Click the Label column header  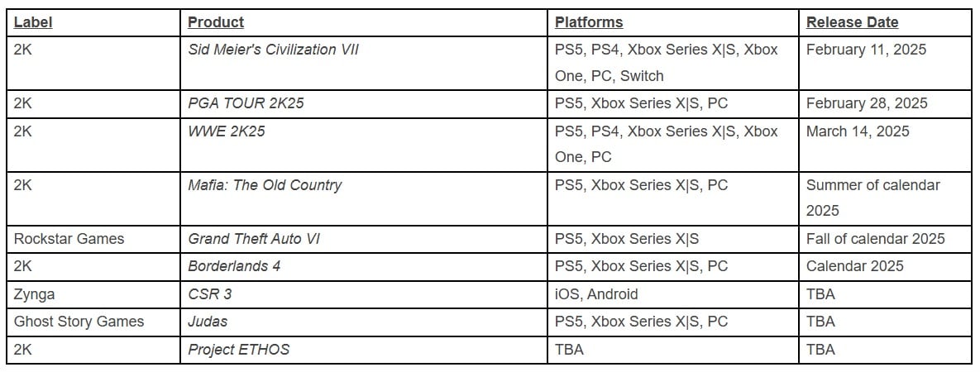pos(33,22)
